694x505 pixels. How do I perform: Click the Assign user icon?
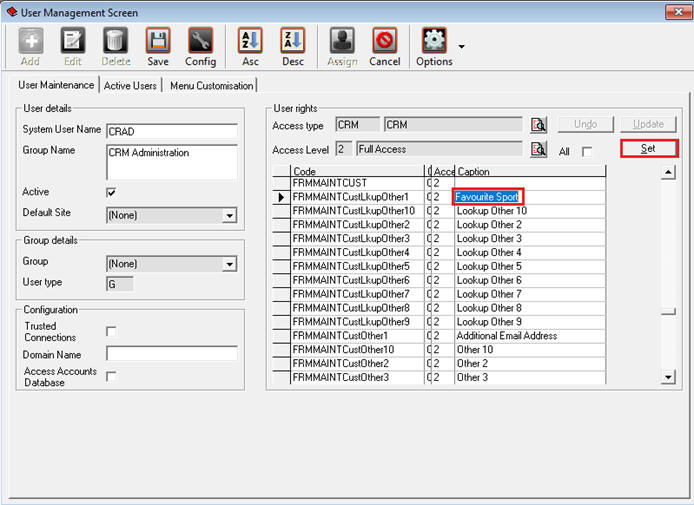342,41
